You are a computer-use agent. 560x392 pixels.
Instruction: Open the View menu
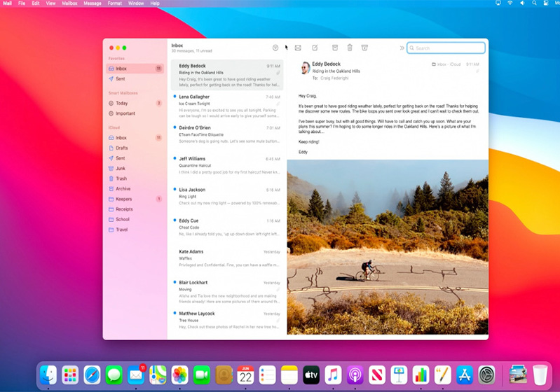click(50, 3)
